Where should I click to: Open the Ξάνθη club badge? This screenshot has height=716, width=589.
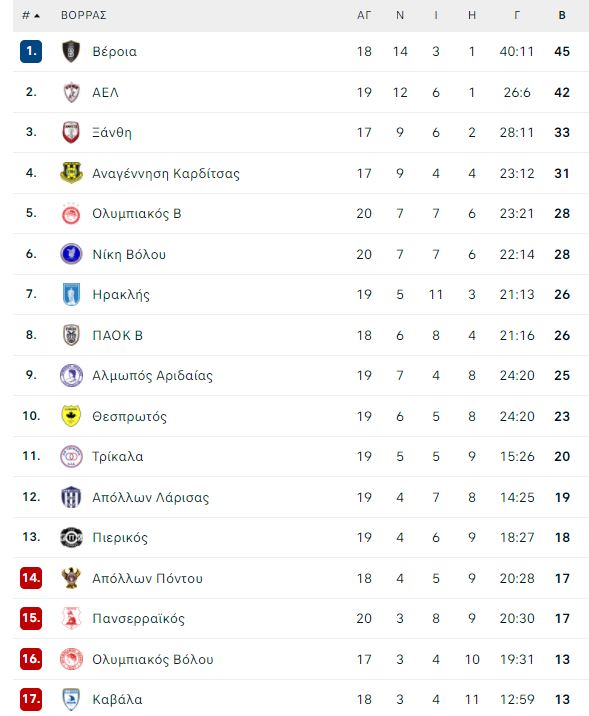[71, 132]
